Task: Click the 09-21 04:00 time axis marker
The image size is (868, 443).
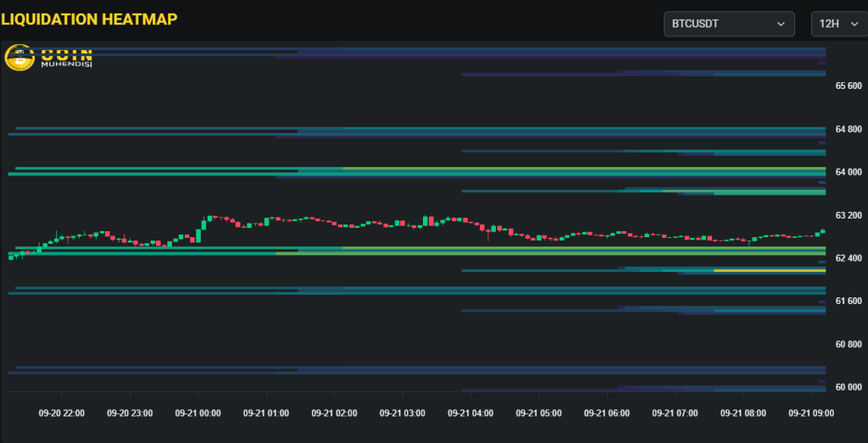Action: click(x=470, y=413)
